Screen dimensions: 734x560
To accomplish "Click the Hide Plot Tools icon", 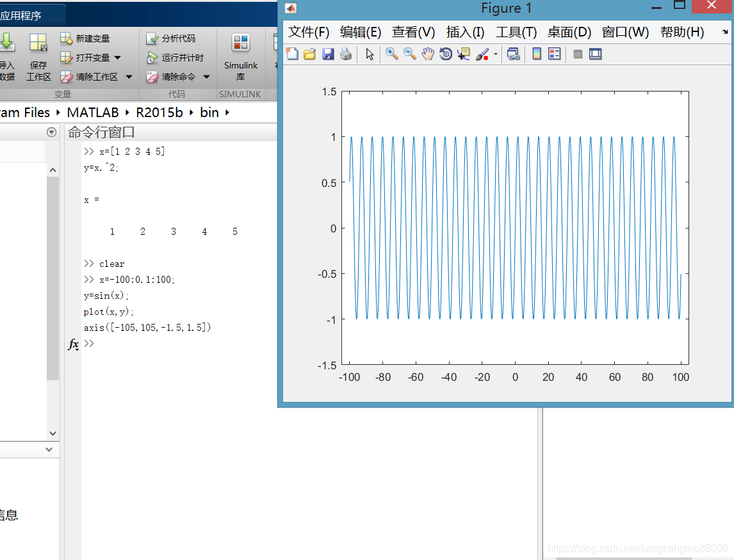I will pyautogui.click(x=578, y=54).
